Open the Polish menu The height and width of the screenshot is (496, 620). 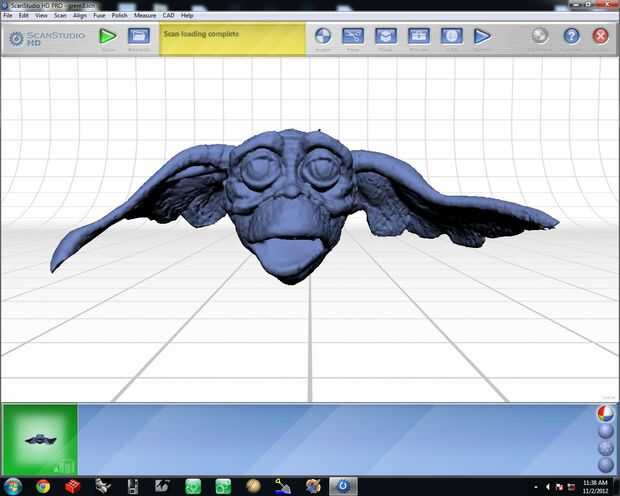tap(119, 15)
